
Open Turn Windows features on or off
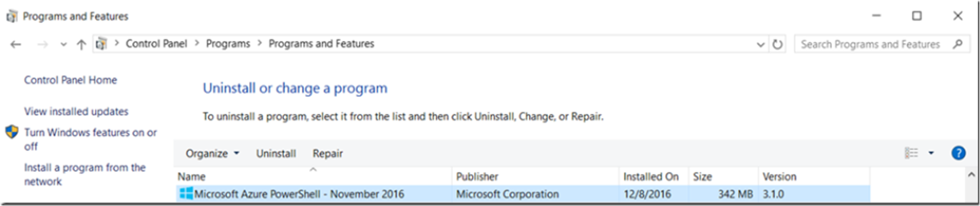pyautogui.click(x=90, y=139)
